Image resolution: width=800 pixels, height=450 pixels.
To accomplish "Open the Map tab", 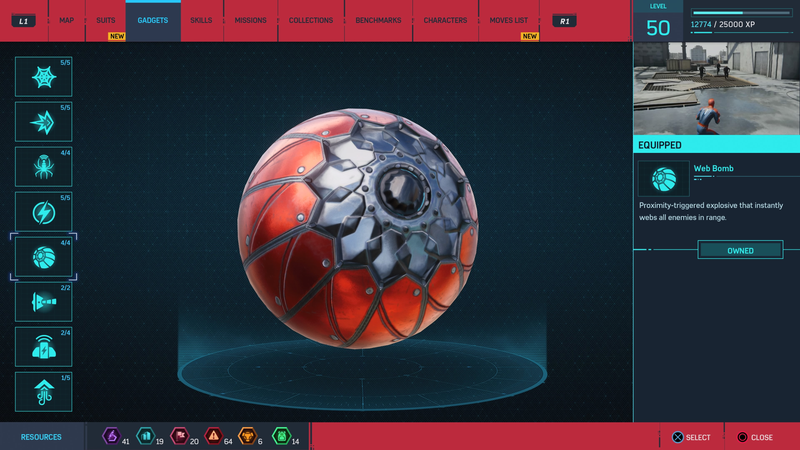I will [66, 20].
